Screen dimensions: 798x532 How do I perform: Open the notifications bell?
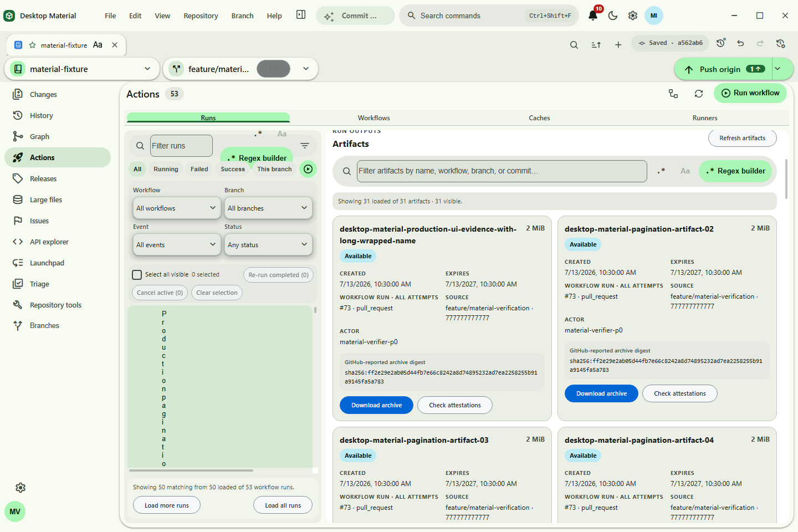click(x=593, y=16)
